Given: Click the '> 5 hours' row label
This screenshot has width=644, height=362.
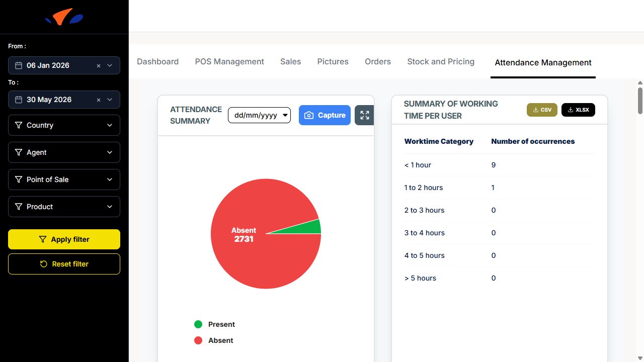Looking at the screenshot, I should (x=420, y=278).
